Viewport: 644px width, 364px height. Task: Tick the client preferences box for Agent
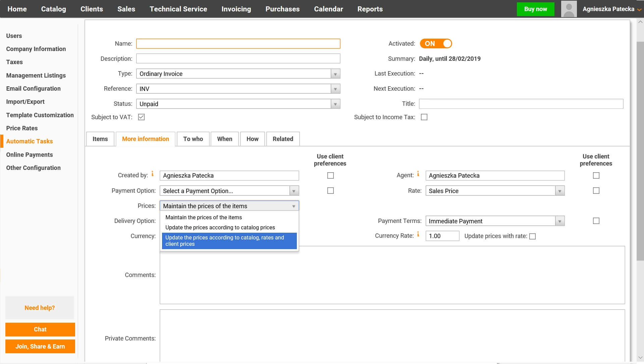pyautogui.click(x=596, y=176)
